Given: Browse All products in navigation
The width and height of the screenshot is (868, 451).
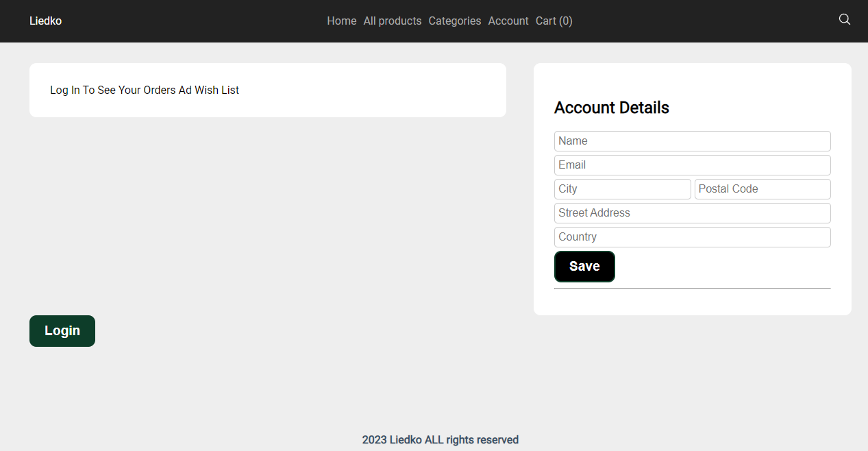Looking at the screenshot, I should (x=393, y=21).
